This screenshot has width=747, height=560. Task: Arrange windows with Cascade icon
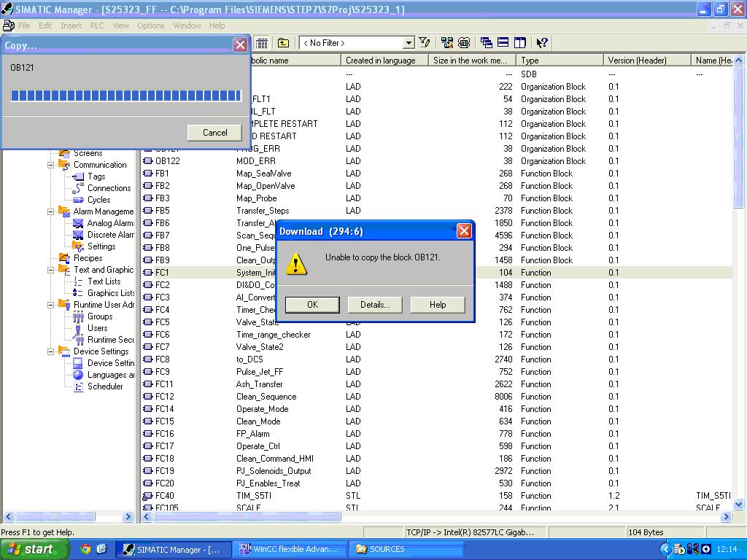tap(487, 43)
